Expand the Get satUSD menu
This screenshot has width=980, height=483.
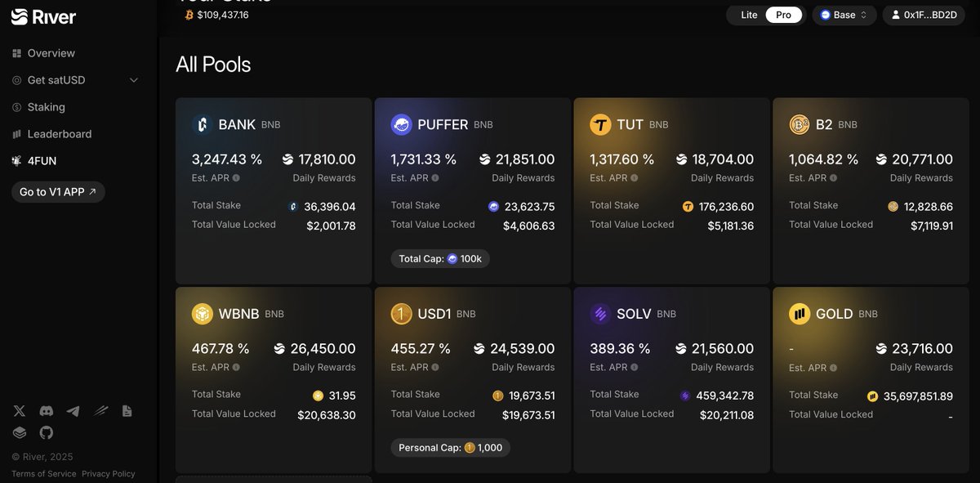[75, 80]
